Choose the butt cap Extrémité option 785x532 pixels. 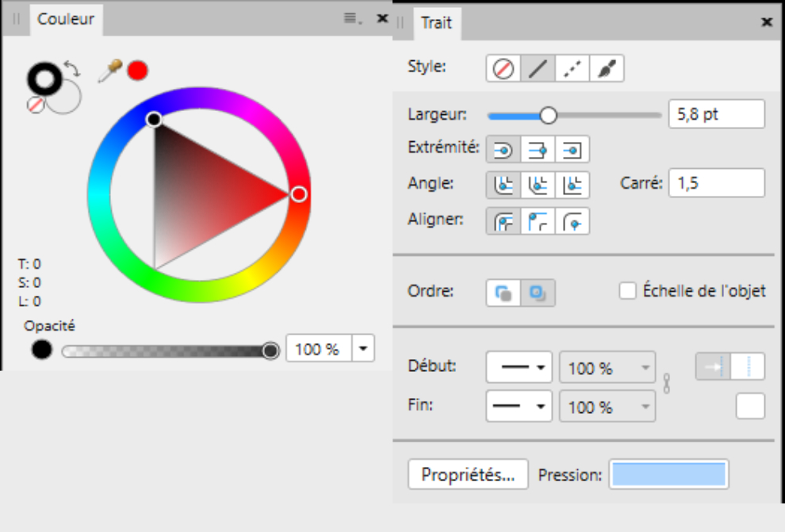coord(538,150)
